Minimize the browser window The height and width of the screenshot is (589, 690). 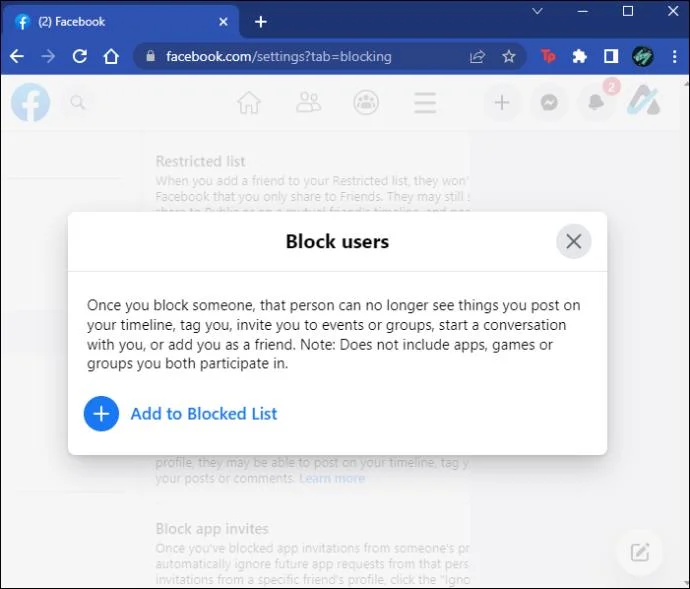pos(583,11)
